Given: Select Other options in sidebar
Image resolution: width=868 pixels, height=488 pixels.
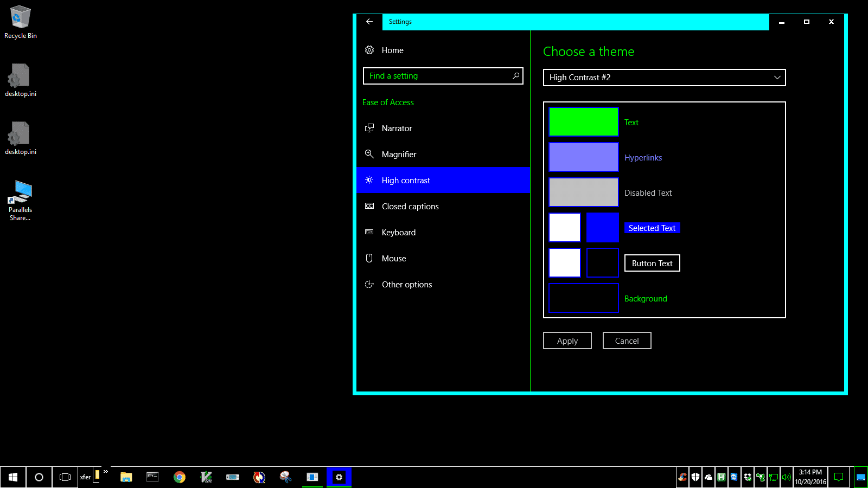Looking at the screenshot, I should point(407,285).
